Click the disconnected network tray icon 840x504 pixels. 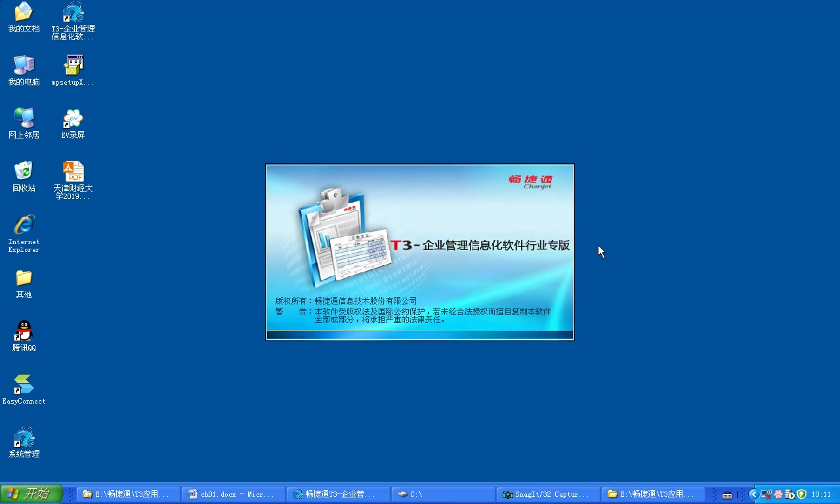tap(766, 494)
